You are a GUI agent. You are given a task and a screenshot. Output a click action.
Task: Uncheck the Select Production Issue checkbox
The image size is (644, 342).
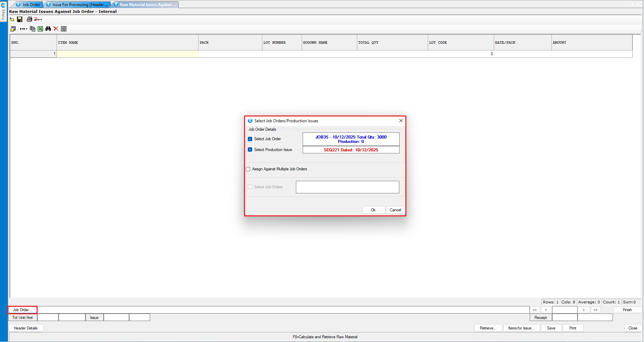pos(250,150)
